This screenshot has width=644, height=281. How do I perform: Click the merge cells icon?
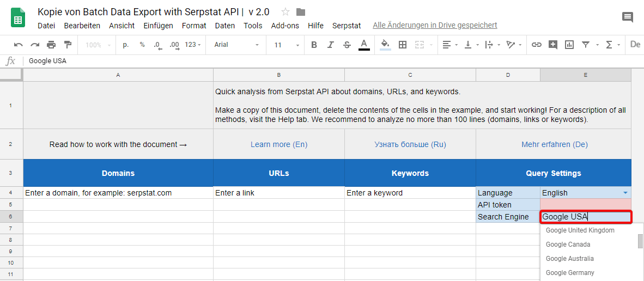pos(419,45)
